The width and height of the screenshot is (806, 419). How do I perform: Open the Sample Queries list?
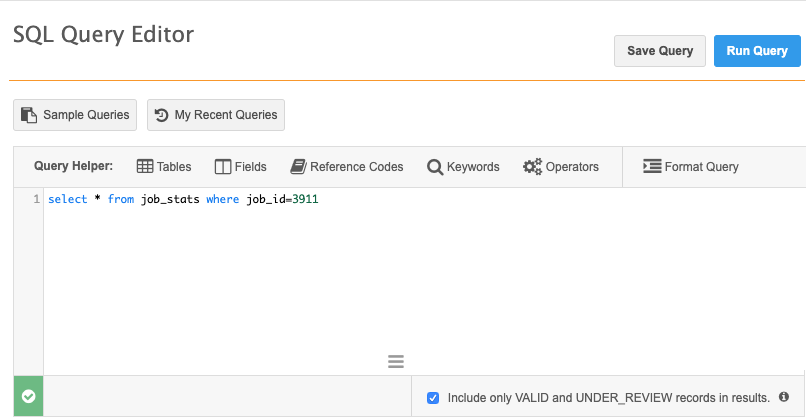(x=75, y=115)
